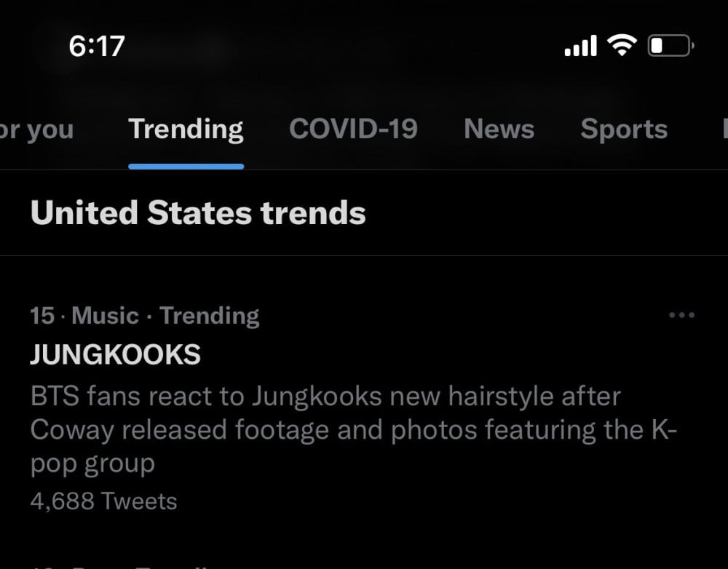This screenshot has width=728, height=569.
Task: Tap the cellular signal bars icon
Action: [580, 47]
